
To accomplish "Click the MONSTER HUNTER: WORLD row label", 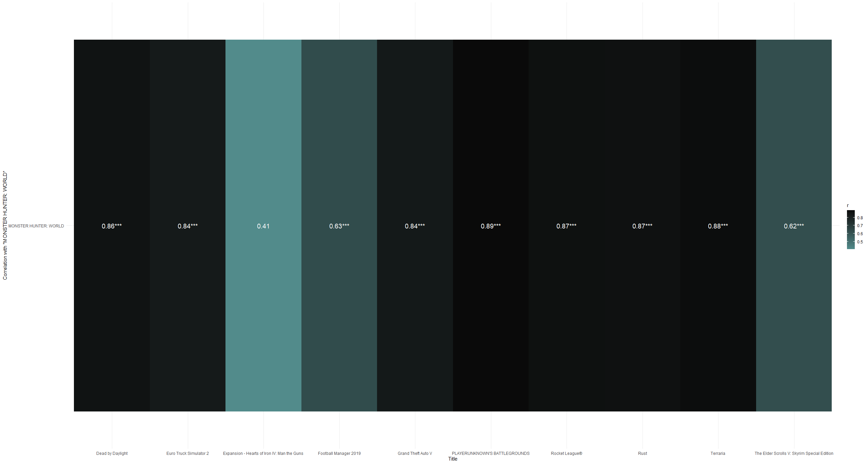I will [36, 226].
